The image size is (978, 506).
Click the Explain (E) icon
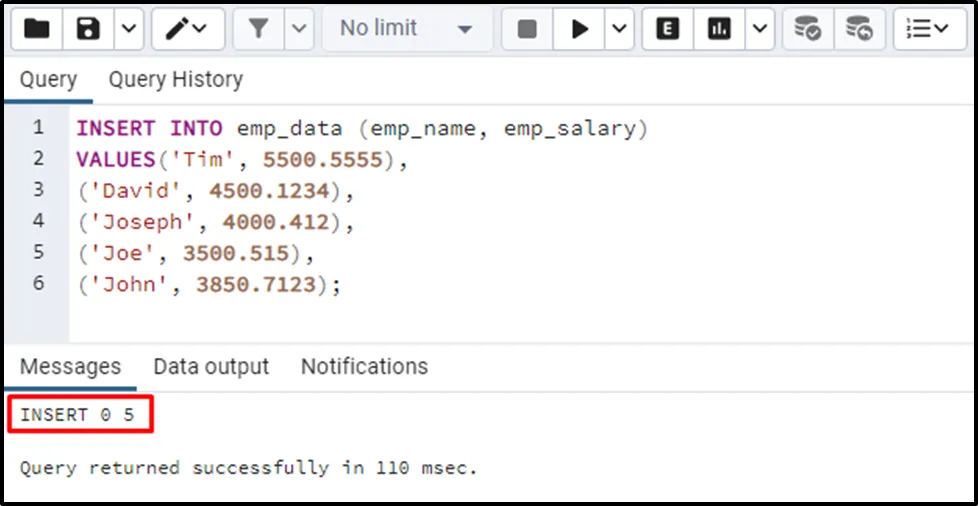click(668, 29)
